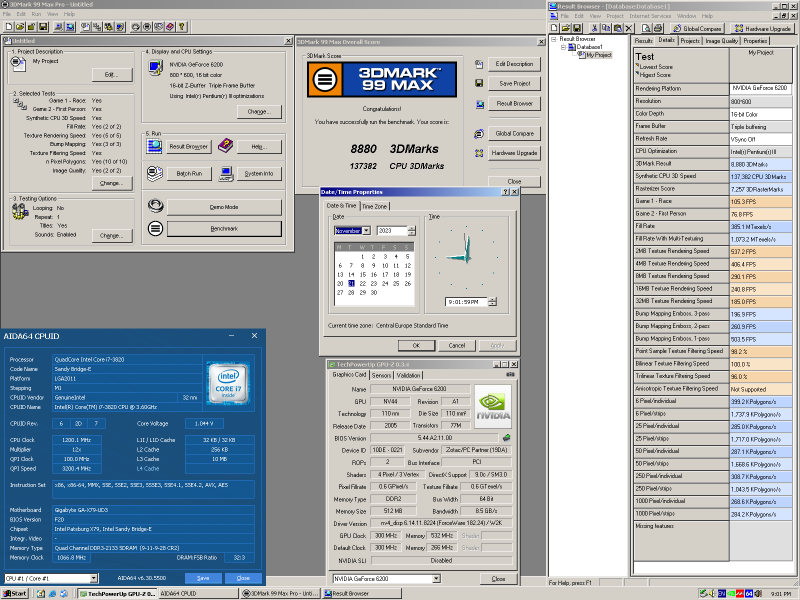Switch to Properties tab in Result Browser
The image size is (800, 600).
tap(755, 41)
